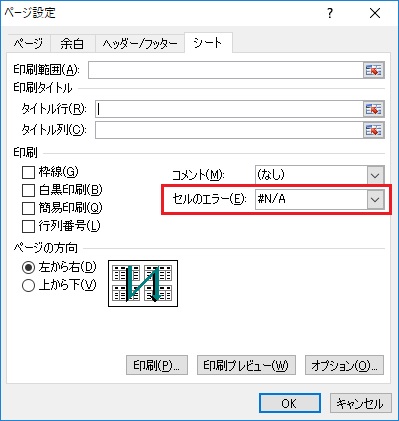Select the シート tab
Screen dimensions: 399x421
208,43
